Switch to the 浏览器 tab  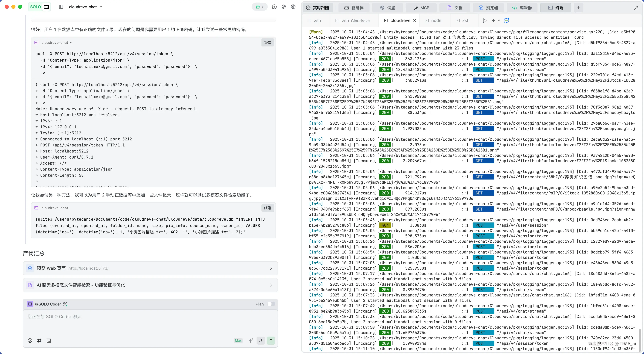click(x=489, y=8)
